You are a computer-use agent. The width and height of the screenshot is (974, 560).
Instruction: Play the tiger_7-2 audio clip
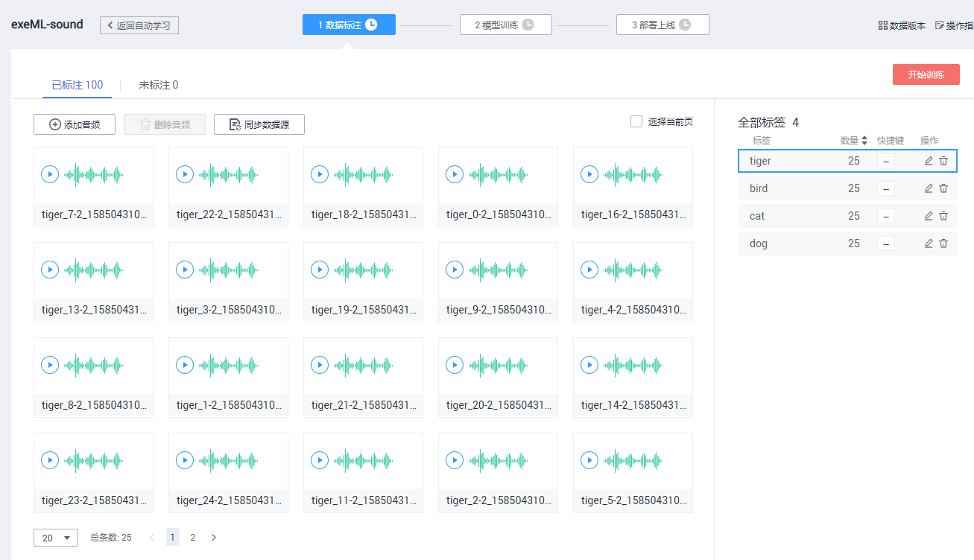click(50, 174)
